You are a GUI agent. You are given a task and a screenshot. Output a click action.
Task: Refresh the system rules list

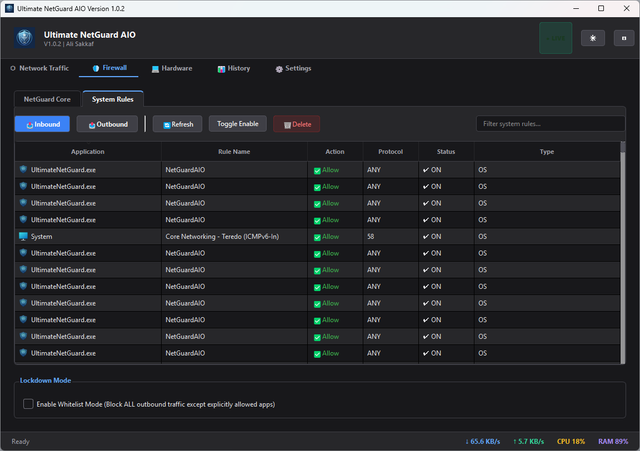[178, 124]
